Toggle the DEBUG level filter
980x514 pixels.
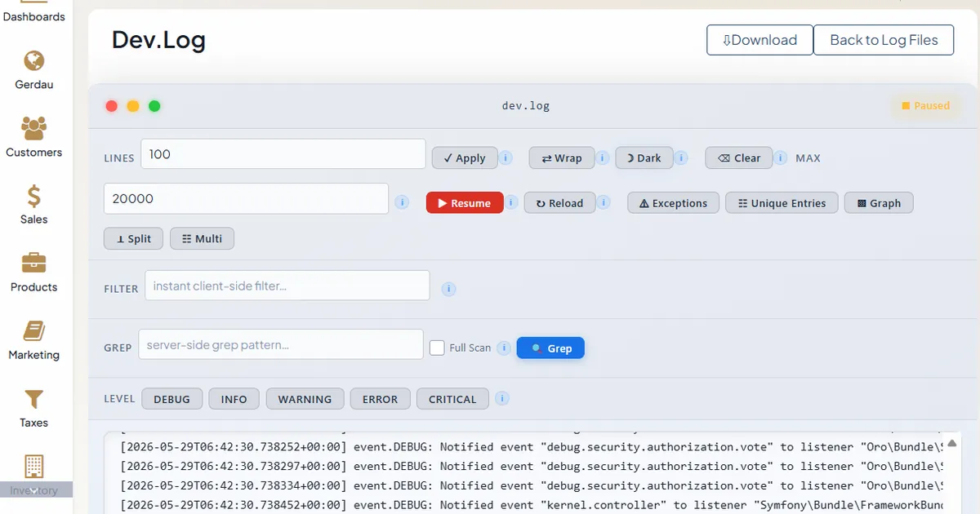click(171, 399)
